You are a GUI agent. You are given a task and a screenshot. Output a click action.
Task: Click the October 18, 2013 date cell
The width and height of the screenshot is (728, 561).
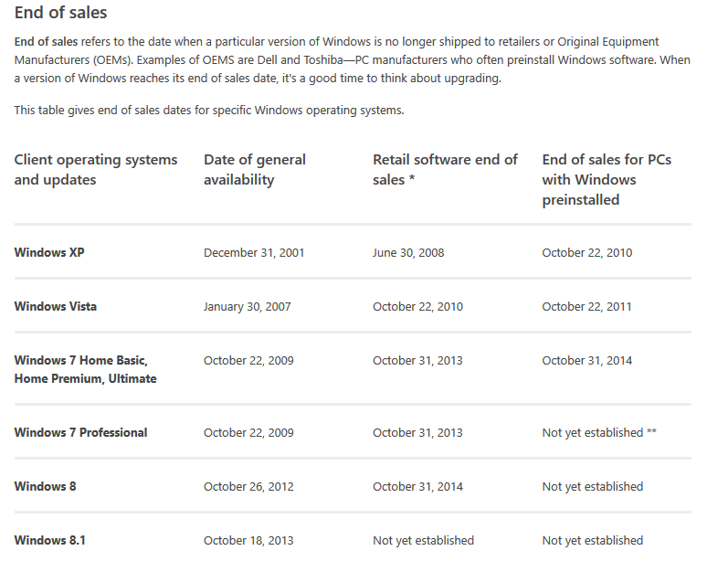[248, 541]
